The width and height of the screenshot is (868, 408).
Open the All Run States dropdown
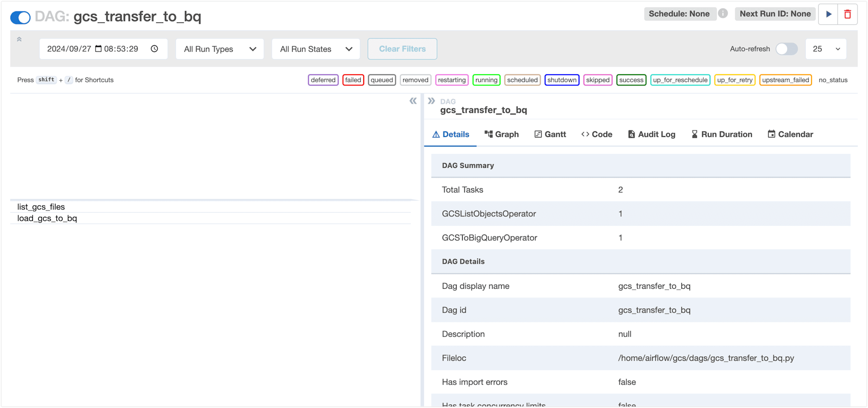tap(316, 49)
